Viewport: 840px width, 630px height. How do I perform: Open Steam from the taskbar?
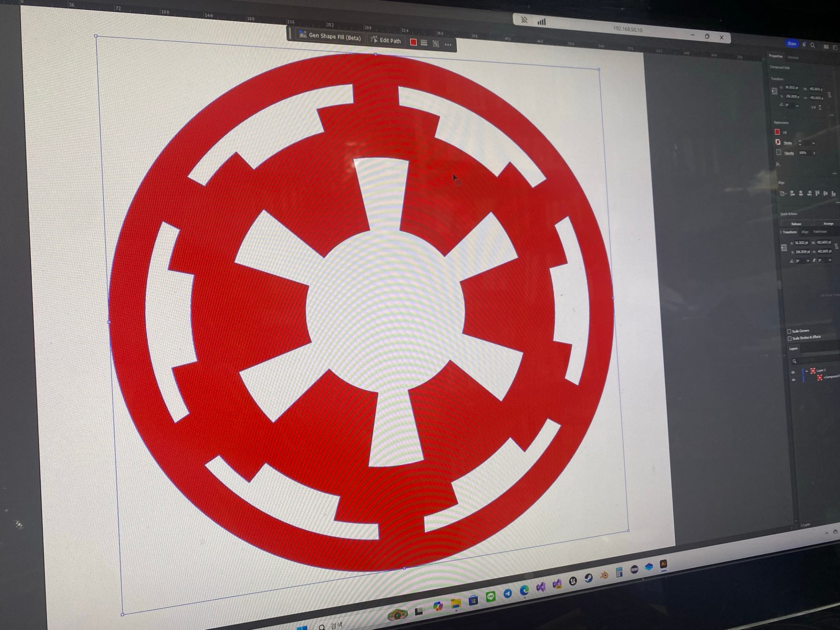pyautogui.click(x=588, y=578)
